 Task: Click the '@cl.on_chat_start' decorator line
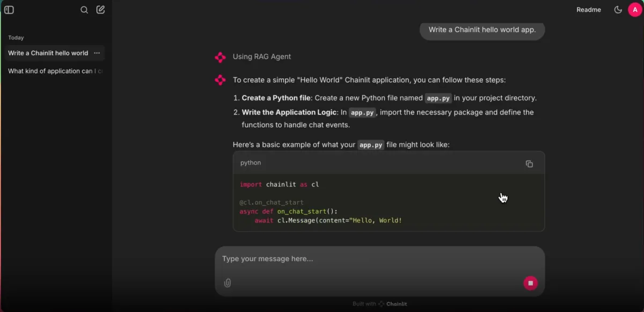(272, 202)
